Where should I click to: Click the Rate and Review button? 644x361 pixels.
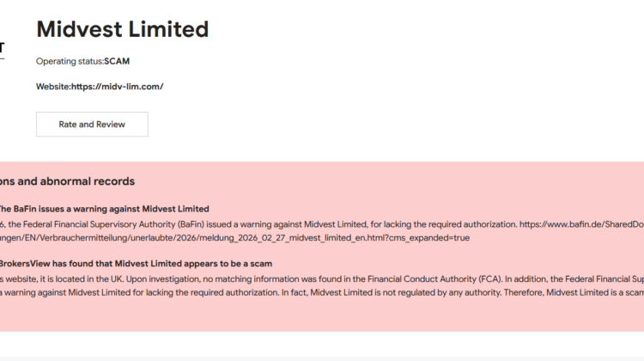[92, 125]
